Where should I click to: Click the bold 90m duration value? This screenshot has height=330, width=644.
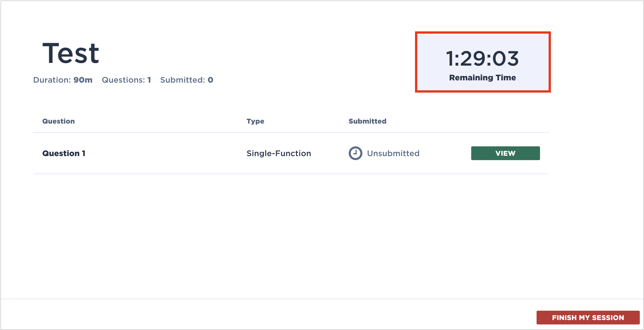83,80
